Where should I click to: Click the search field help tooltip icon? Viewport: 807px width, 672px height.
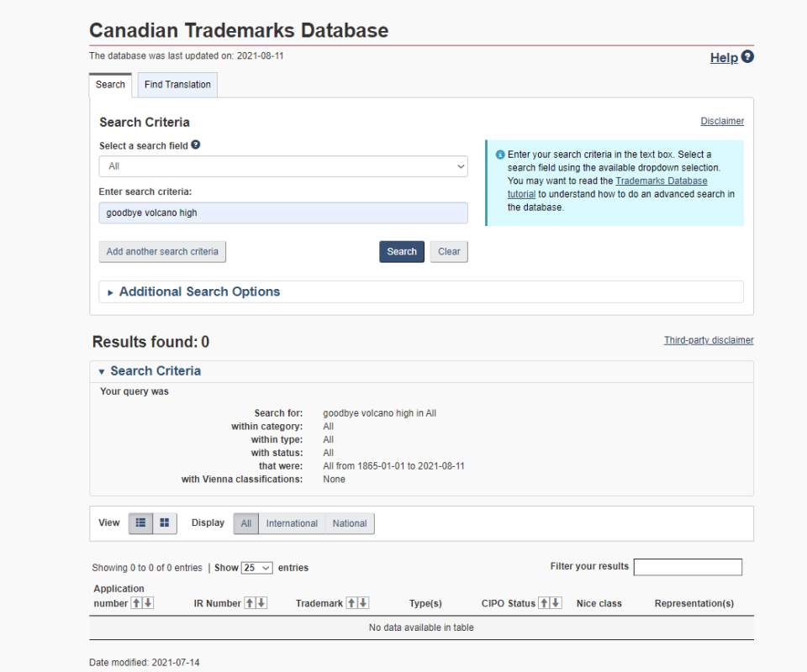(x=196, y=145)
